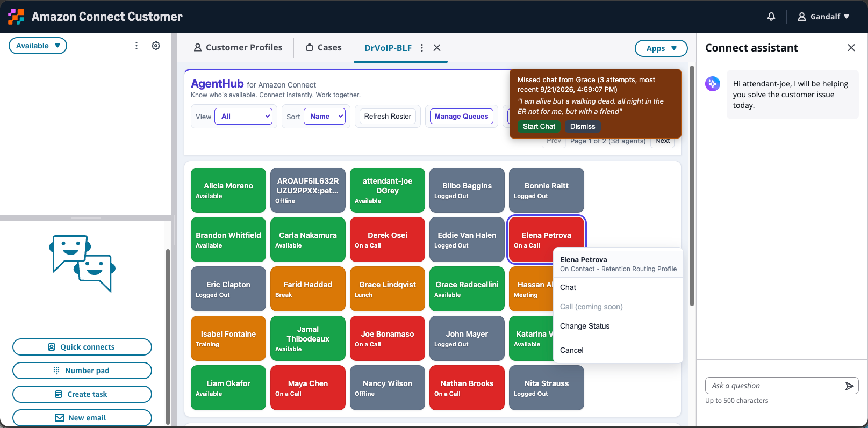Dismiss the missed chat notification

coord(583,126)
